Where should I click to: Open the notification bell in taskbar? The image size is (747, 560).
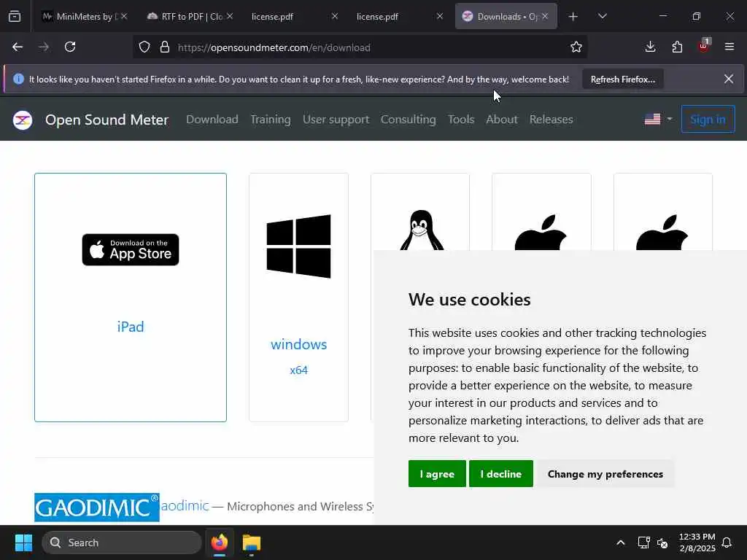(x=727, y=542)
